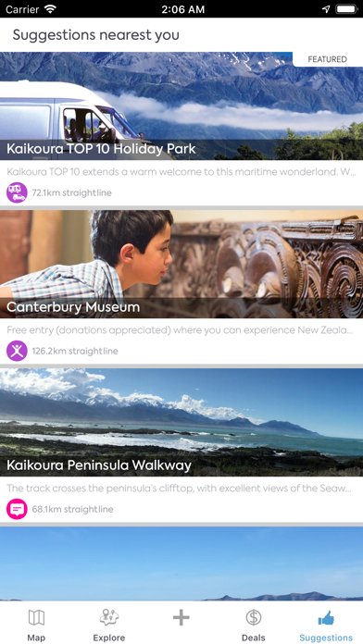
Task: Open Canterbury Museum title
Action: pos(73,307)
